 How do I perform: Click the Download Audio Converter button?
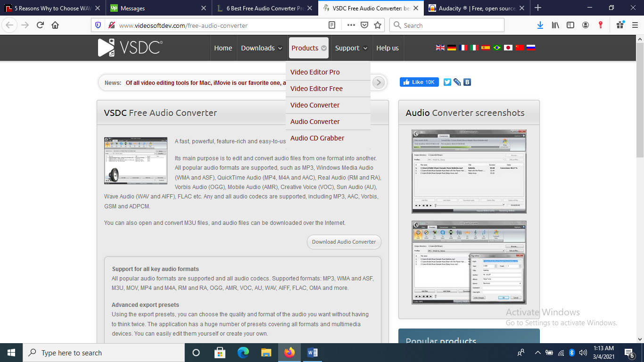point(344,242)
